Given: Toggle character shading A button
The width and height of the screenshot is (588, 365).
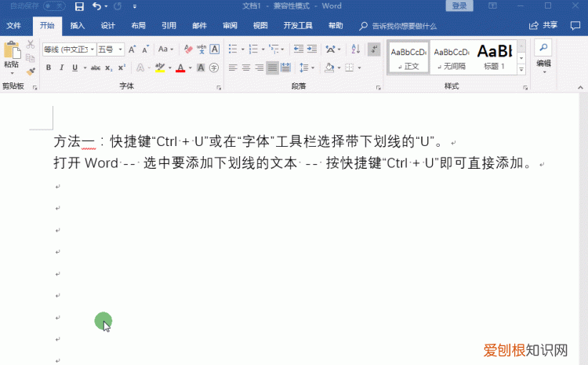Looking at the screenshot, I should (x=201, y=68).
